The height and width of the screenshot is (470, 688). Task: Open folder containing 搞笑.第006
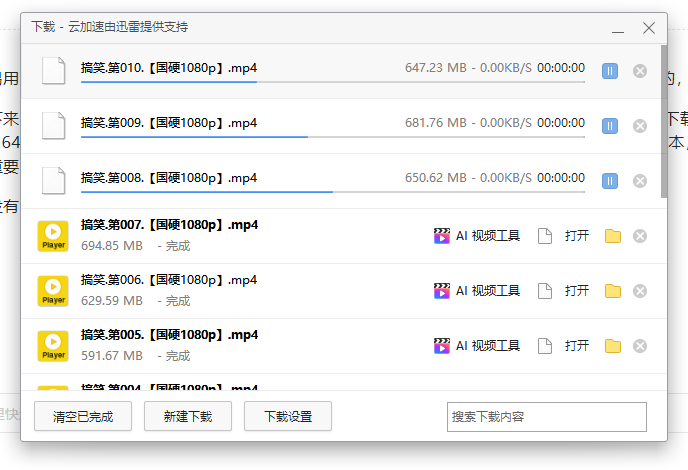coord(613,291)
